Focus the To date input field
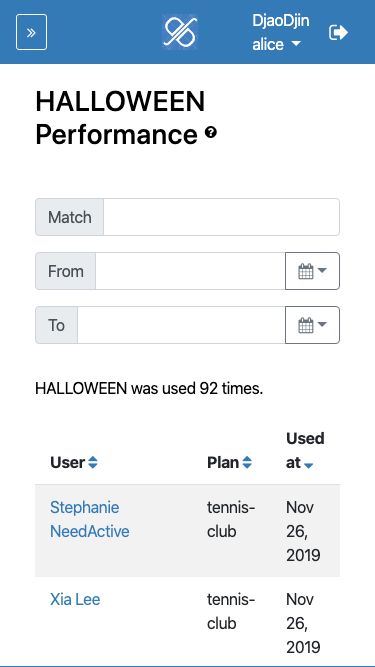Viewport: 375px width, 667px height. coord(181,325)
